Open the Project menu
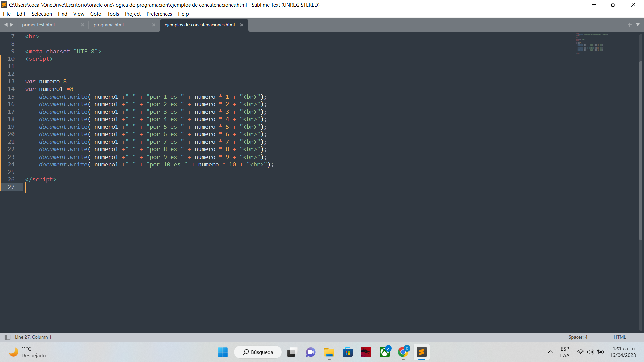This screenshot has width=644, height=362. [133, 14]
